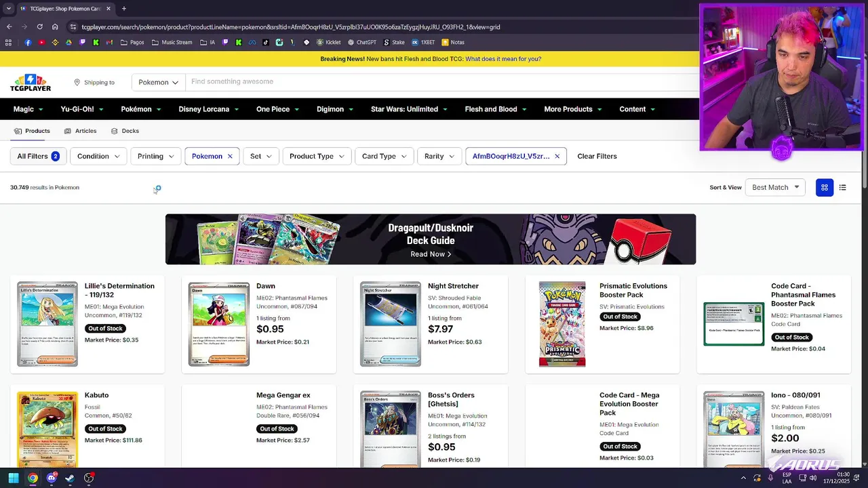868x488 pixels.
Task: Open the ChatGPT bookmark
Action: (x=361, y=42)
